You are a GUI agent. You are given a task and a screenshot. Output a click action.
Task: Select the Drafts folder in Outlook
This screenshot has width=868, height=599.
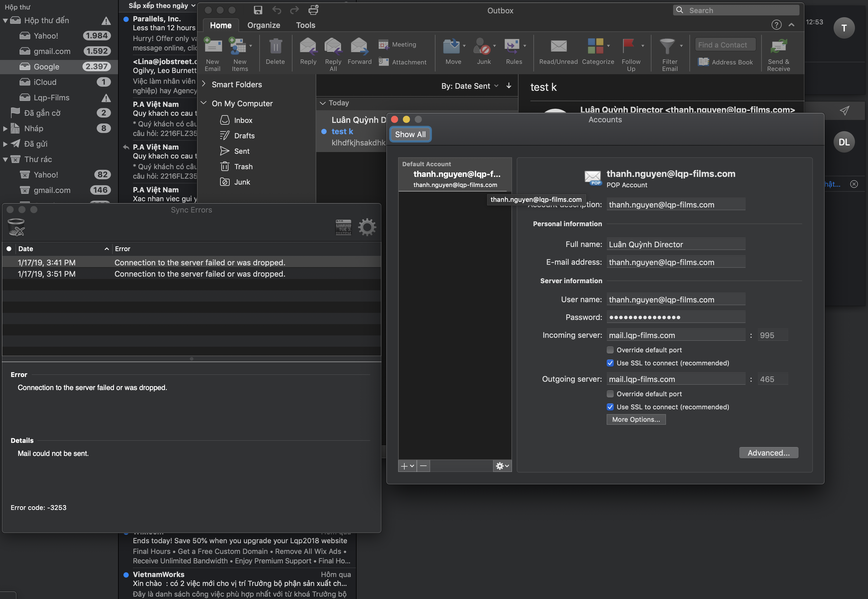(244, 135)
